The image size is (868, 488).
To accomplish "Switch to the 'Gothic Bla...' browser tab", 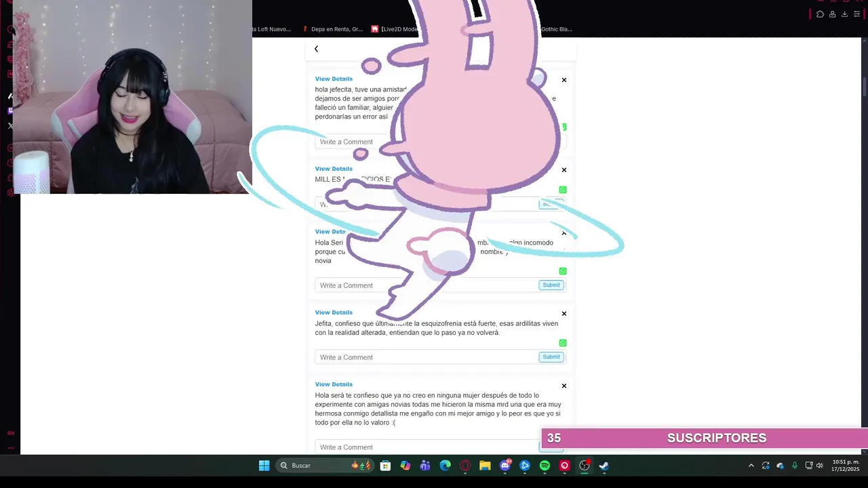I will click(x=556, y=29).
